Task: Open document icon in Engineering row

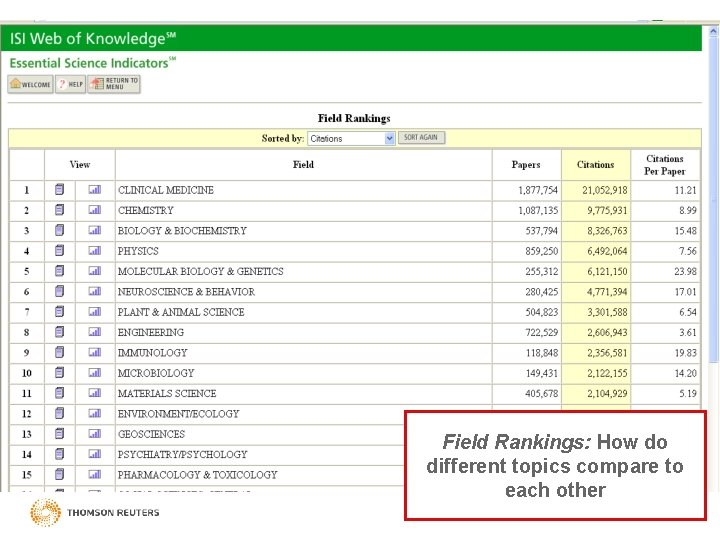Action: [x=59, y=332]
